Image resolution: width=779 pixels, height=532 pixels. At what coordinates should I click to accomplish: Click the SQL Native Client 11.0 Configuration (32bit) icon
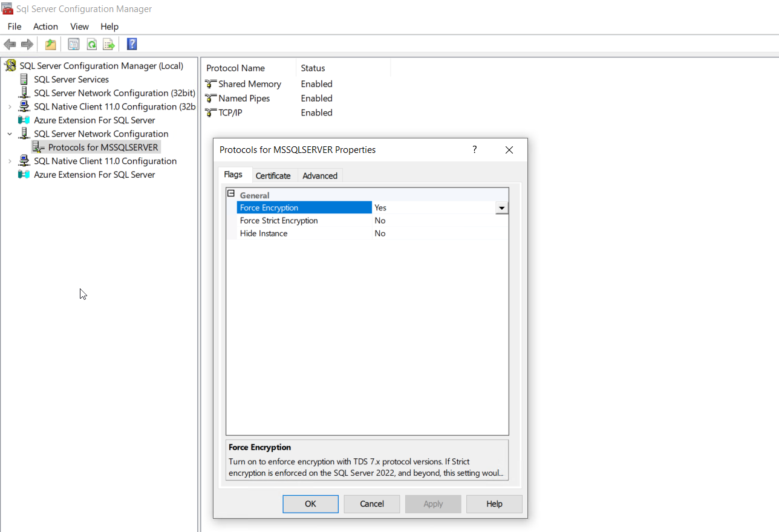click(24, 106)
